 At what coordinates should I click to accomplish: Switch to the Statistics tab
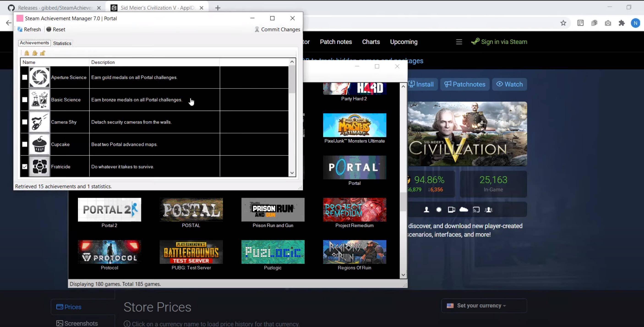pos(62,43)
